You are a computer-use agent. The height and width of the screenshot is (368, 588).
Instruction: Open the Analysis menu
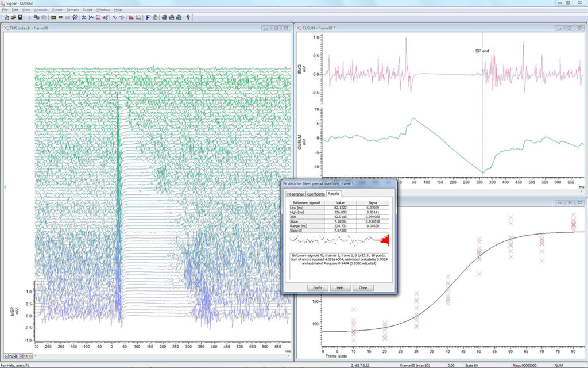40,10
